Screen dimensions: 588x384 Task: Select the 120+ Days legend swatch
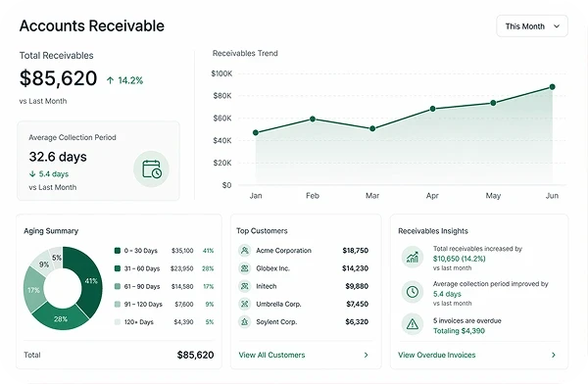(x=118, y=321)
